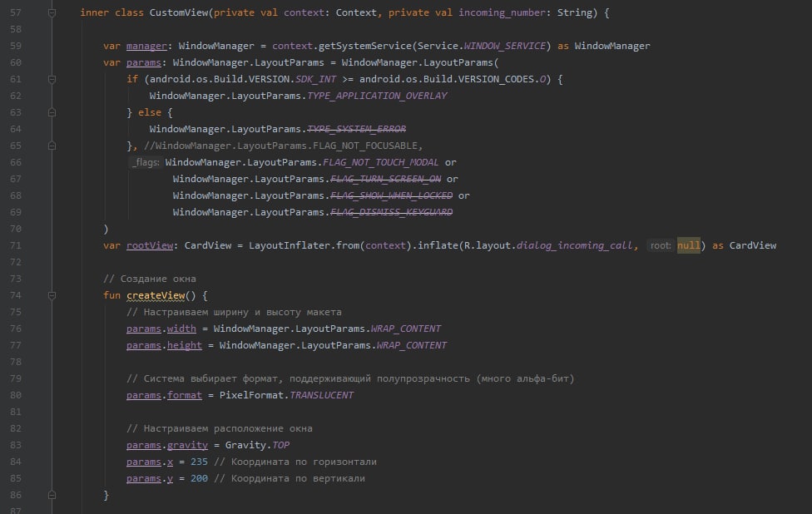Screen dimensions: 812x514
Task: Click deprecated FLAG_DISMISS_KEYGUARD constant
Action: point(392,212)
